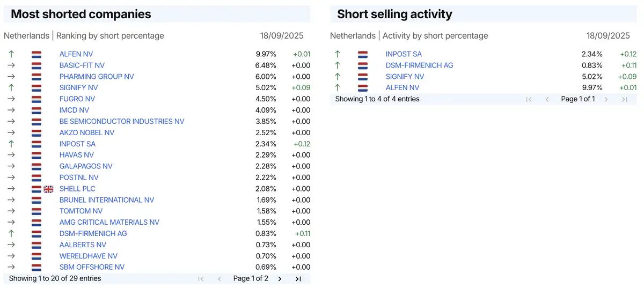
Task: Click the 'Showing 1 to 4 of 4 entries' text
Action: click(377, 99)
